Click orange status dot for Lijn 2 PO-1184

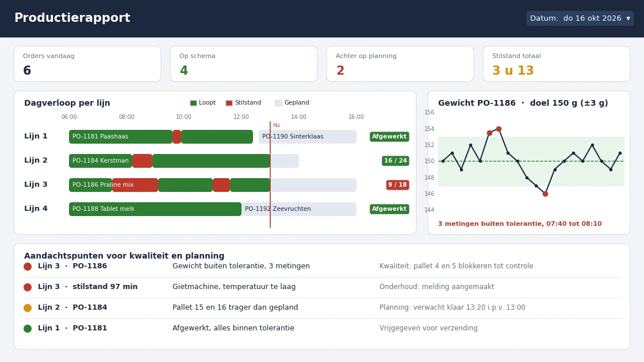click(28, 307)
